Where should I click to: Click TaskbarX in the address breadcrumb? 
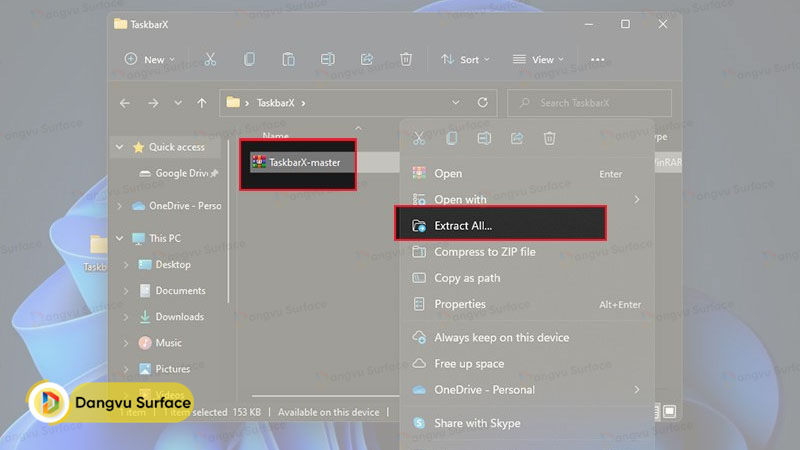pyautogui.click(x=276, y=103)
